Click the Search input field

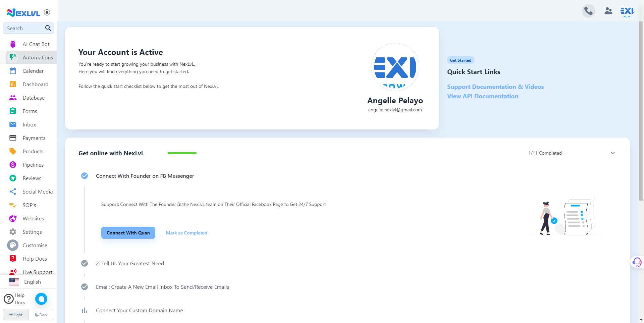click(28, 28)
